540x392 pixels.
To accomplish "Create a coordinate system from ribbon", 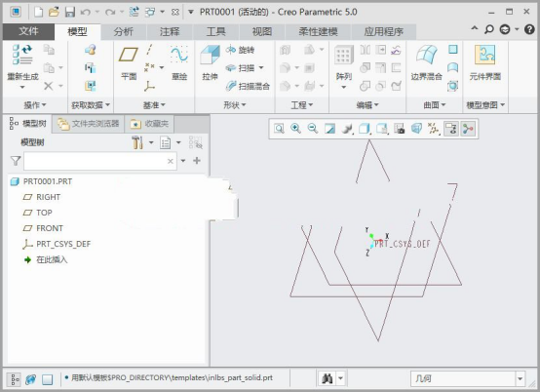I will coord(149,86).
